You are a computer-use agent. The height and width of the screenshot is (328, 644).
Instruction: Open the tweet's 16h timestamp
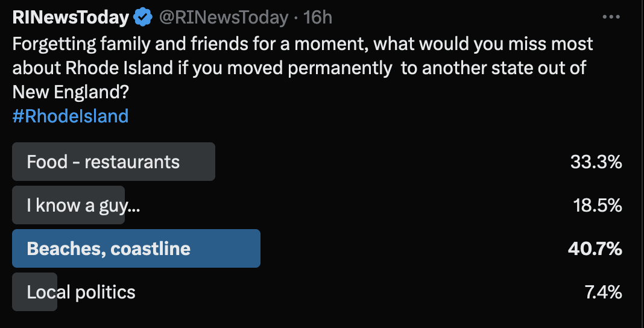click(318, 17)
